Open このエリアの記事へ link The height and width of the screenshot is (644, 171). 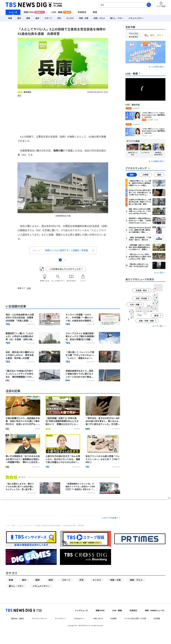point(111,518)
